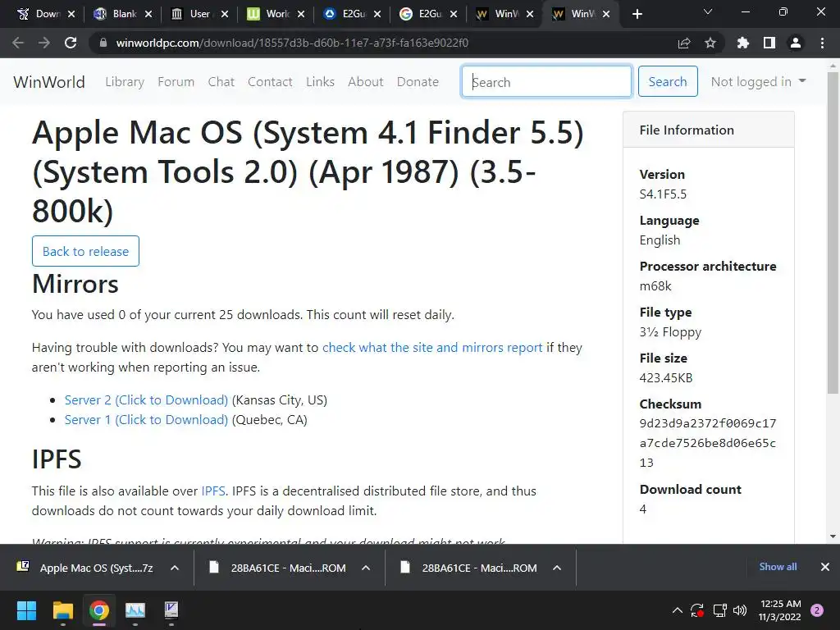
Task: Open the clock showing 12:25 AM
Action: pyautogui.click(x=780, y=610)
